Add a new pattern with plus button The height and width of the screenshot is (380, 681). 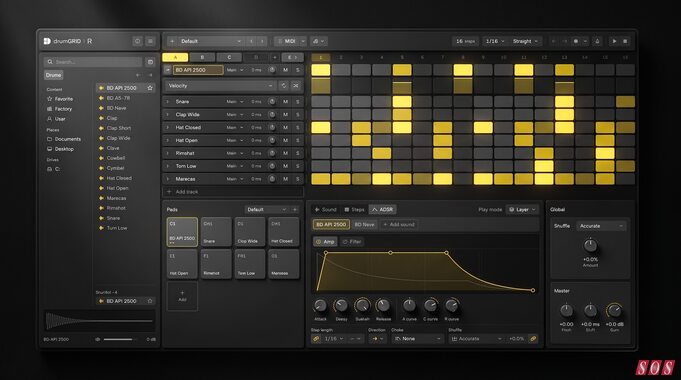click(x=274, y=57)
